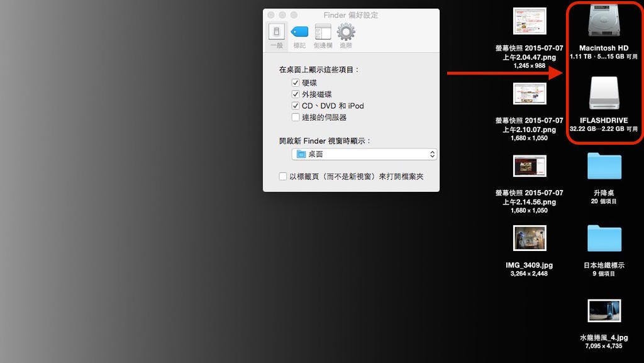The width and height of the screenshot is (644, 363).
Task: Select screenshot thumbnail 上午2.10.07.png
Action: (x=530, y=94)
